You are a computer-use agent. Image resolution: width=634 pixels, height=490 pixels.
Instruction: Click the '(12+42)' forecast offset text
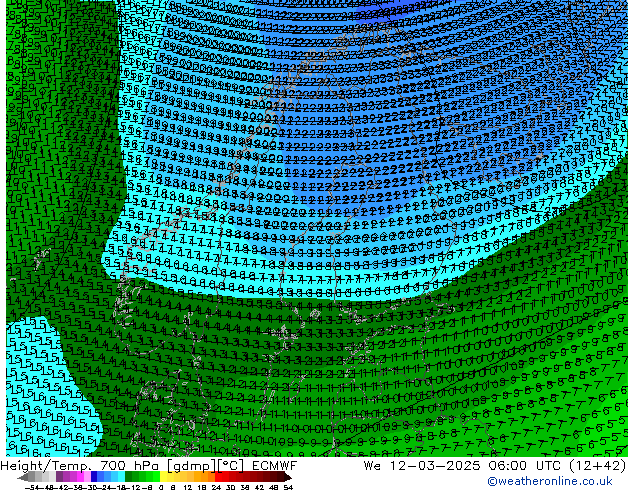tap(598, 466)
